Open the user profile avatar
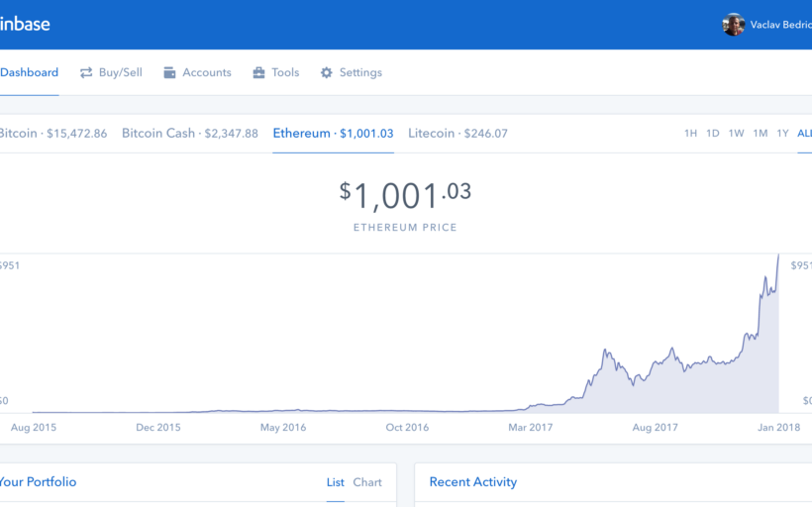Screen dimensions: 812x507 coord(734,25)
